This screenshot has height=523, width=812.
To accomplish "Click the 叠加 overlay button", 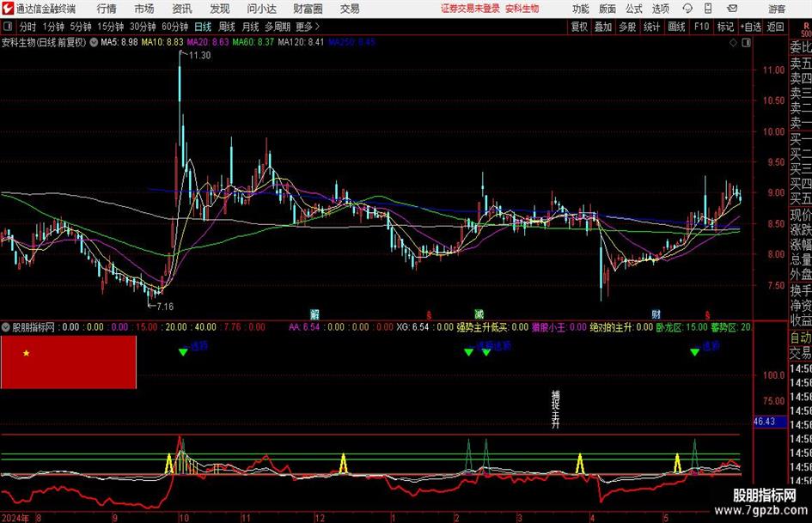I will pyautogui.click(x=603, y=27).
